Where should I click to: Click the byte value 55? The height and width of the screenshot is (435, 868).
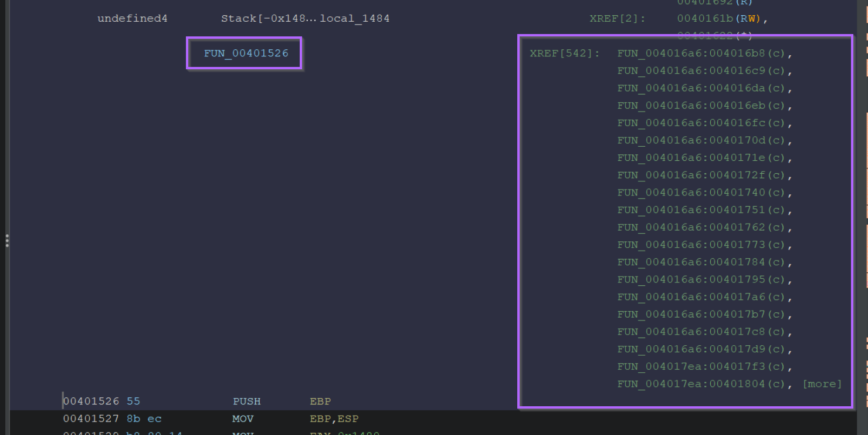pyautogui.click(x=134, y=402)
